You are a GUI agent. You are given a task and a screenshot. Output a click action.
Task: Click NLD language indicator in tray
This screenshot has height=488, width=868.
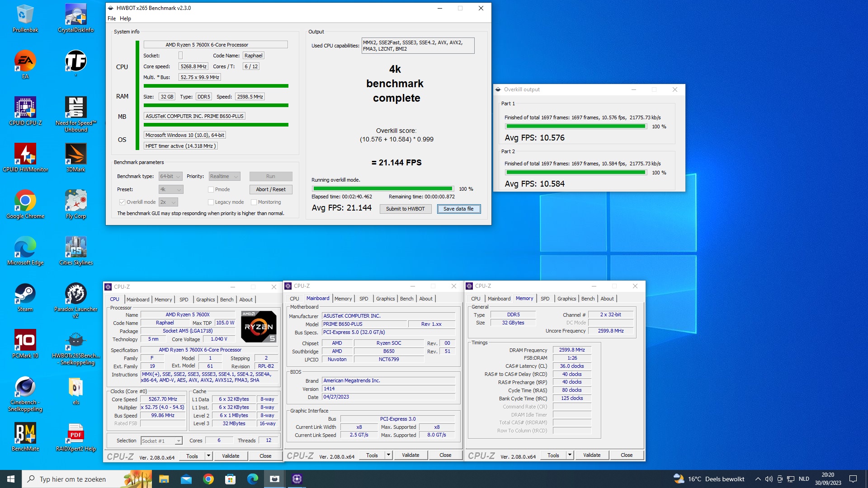coord(804,479)
